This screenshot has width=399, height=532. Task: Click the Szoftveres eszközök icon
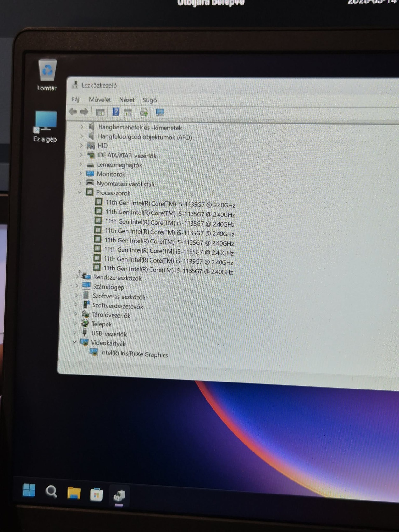(x=86, y=295)
